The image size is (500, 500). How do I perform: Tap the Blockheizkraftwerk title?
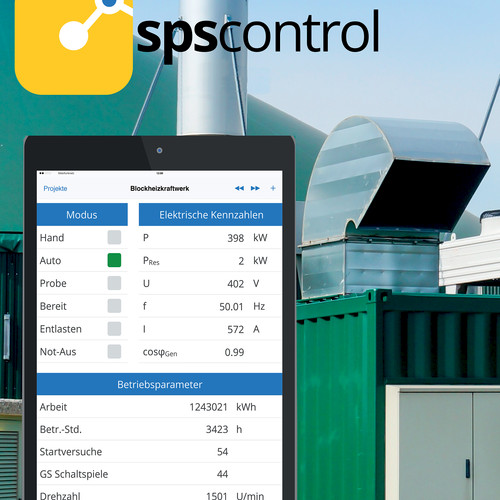point(160,189)
